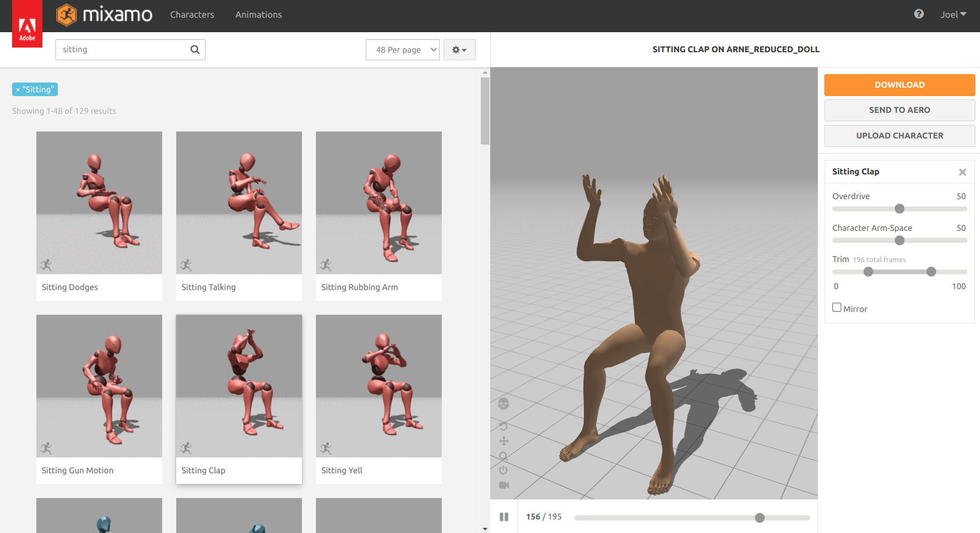The width and height of the screenshot is (980, 533).
Task: Click the reset camera rotate icon
Action: [503, 426]
